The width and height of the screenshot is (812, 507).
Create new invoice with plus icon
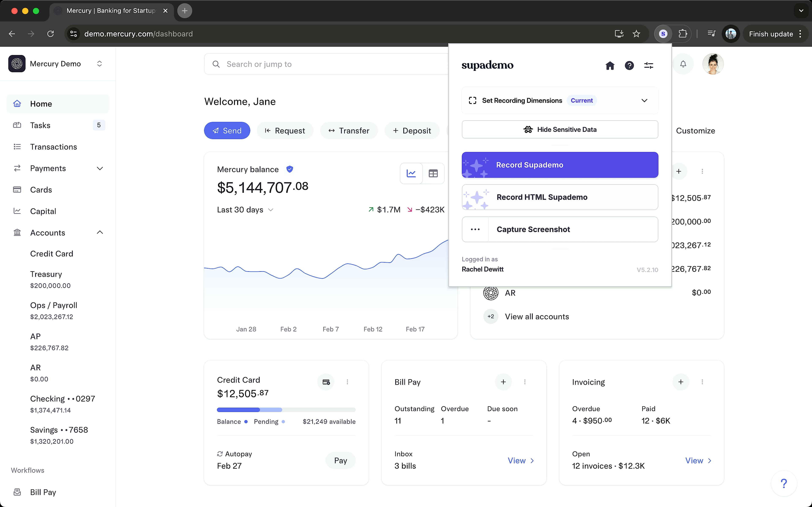(681, 382)
